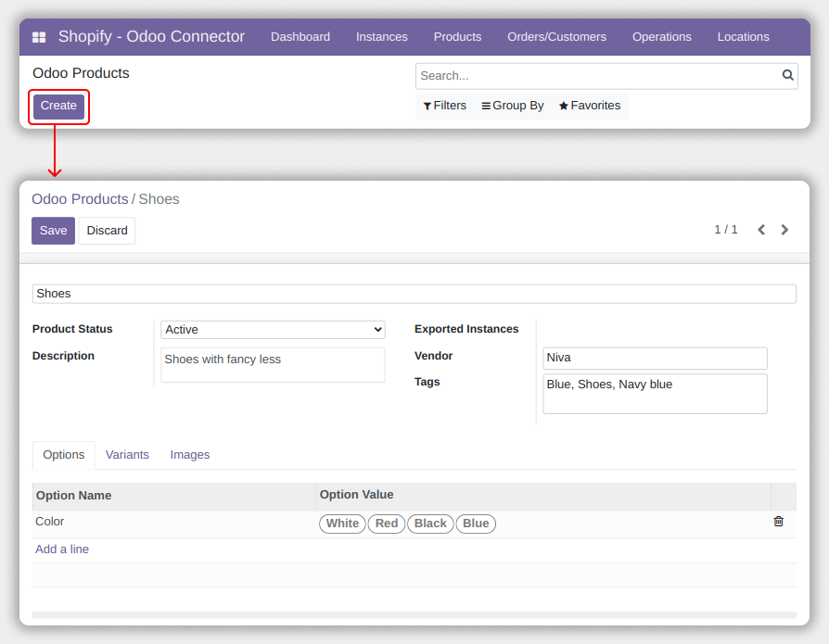829x644 pixels.
Task: Open Group By dropdown
Action: pos(512,106)
